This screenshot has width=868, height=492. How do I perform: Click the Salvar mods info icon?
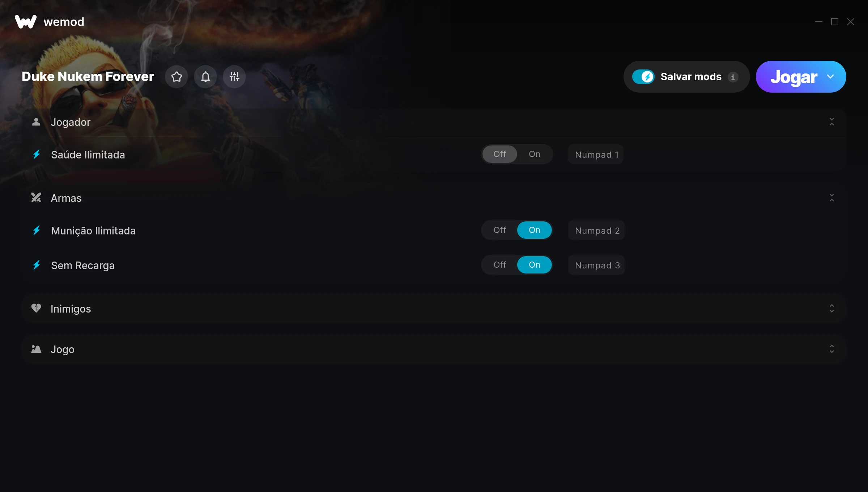pos(733,77)
